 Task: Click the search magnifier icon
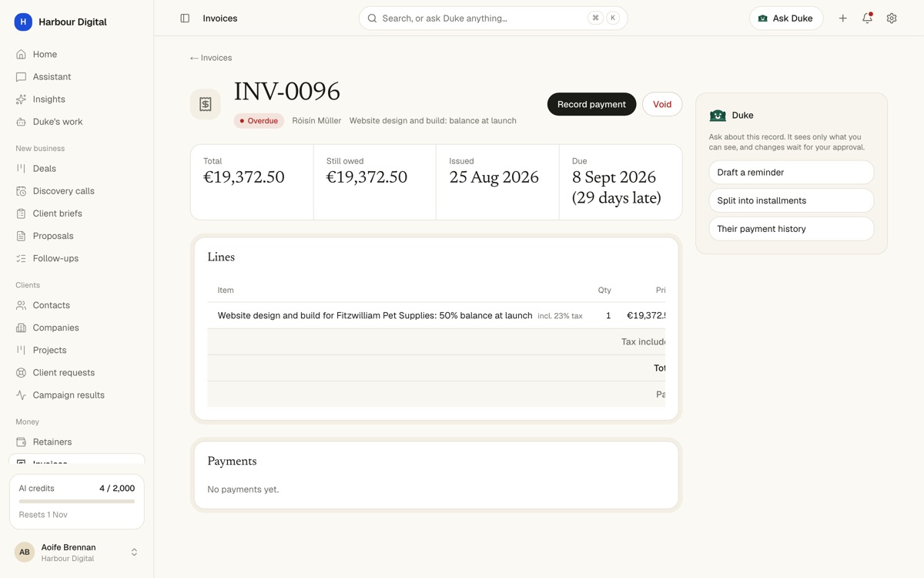point(372,18)
